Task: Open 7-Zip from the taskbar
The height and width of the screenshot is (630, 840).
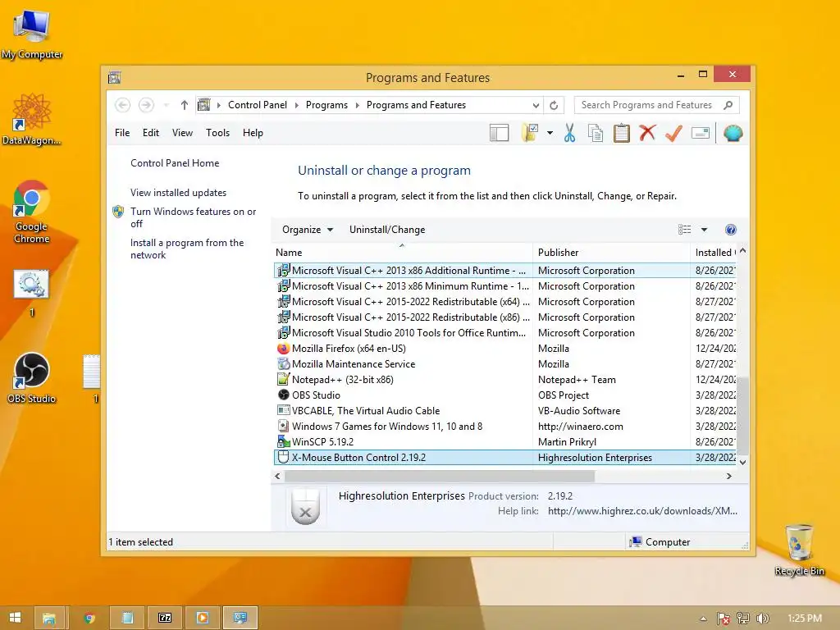Action: click(x=164, y=618)
